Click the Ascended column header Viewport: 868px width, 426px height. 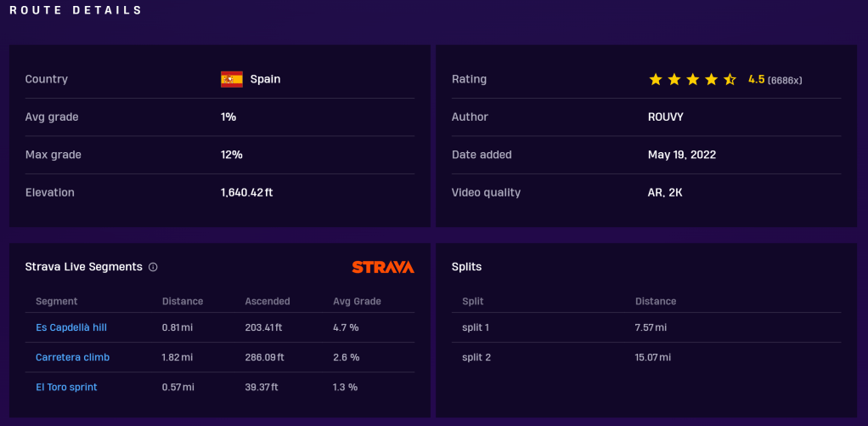point(268,301)
